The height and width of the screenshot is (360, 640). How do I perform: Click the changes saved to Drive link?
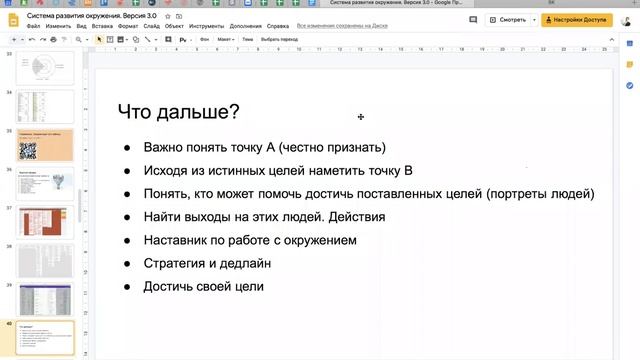tap(342, 26)
